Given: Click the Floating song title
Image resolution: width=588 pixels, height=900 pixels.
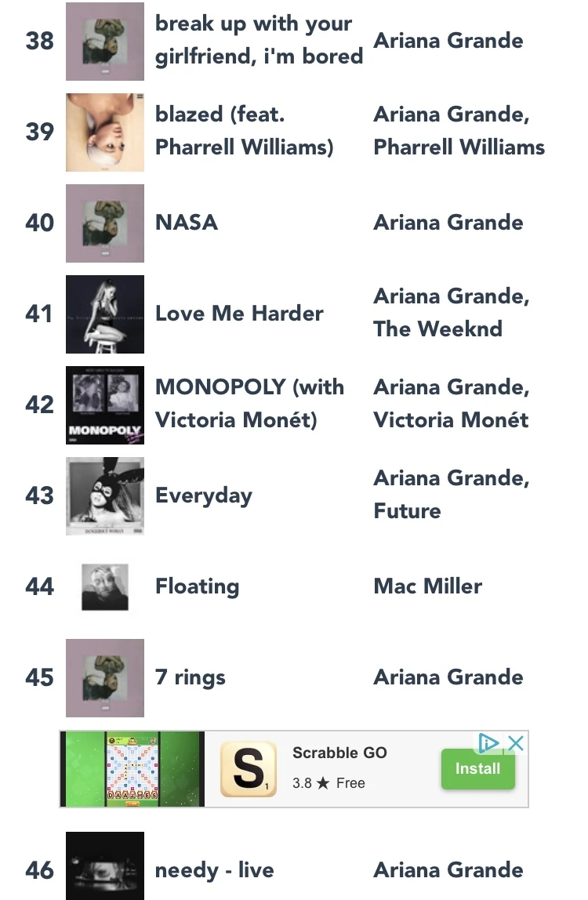Looking at the screenshot, I should click(197, 586).
